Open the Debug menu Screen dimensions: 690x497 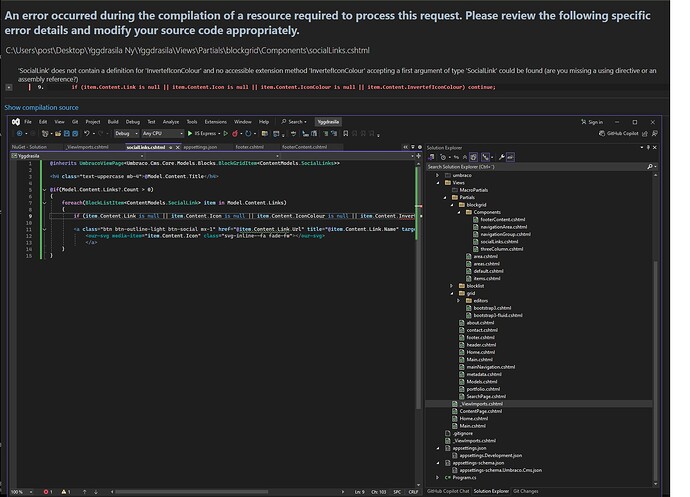coord(132,122)
